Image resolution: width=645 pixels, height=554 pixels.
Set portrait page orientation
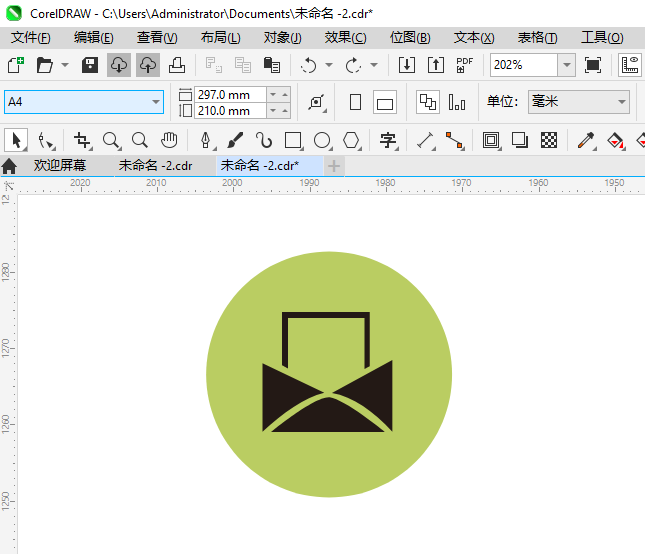click(x=355, y=102)
